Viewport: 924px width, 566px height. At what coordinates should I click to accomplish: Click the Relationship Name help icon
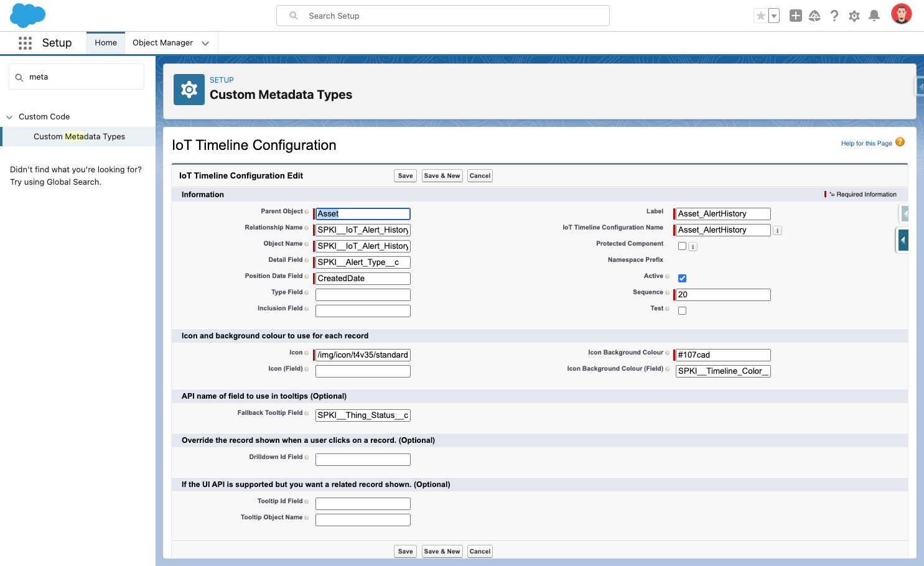coord(307,228)
